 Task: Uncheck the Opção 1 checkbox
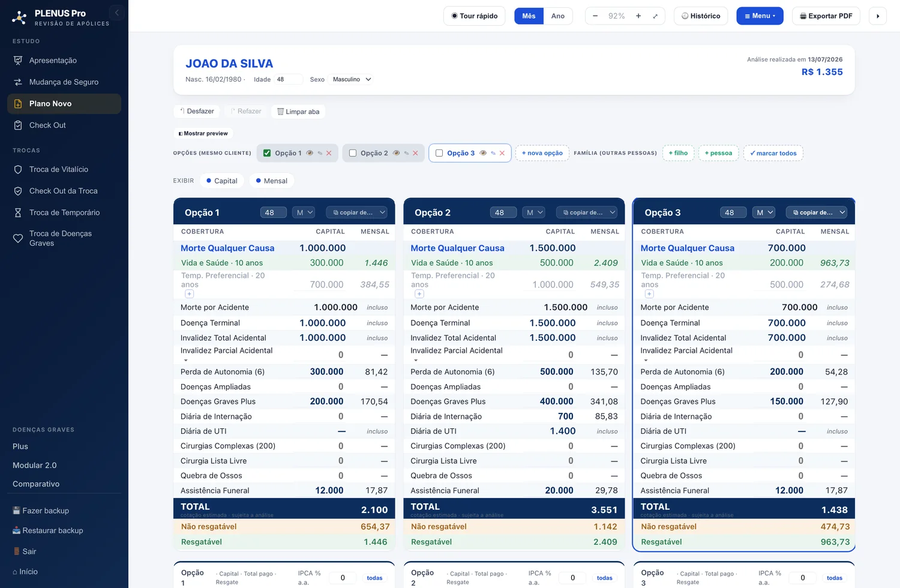coord(267,153)
